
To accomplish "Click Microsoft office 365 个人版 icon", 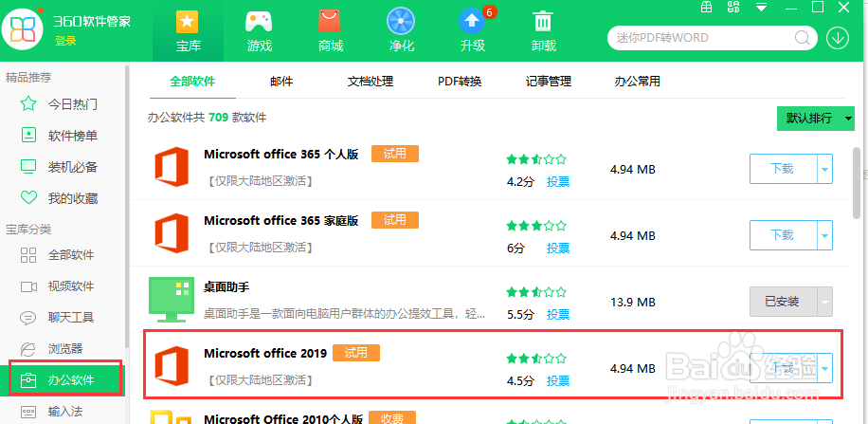I will click(x=172, y=167).
